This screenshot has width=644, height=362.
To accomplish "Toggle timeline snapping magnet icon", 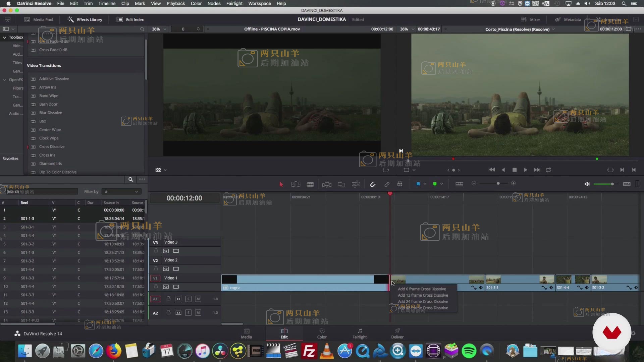I will pyautogui.click(x=373, y=184).
